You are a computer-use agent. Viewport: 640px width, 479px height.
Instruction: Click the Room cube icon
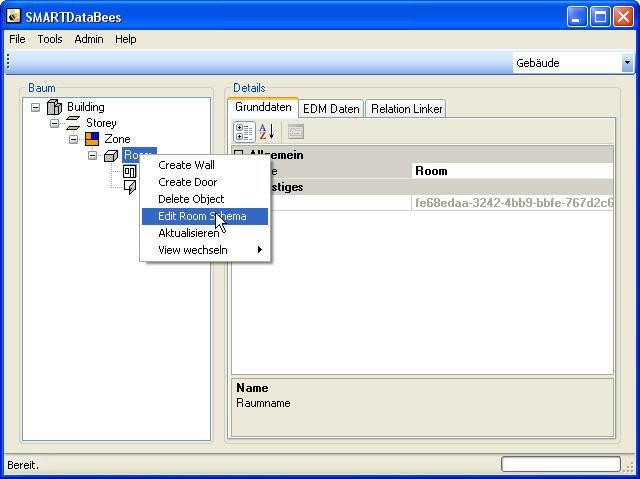tap(111, 155)
